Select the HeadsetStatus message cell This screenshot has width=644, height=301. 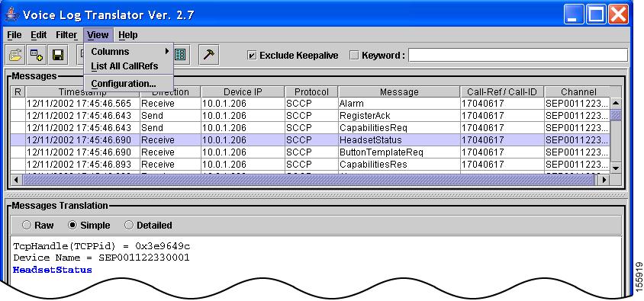click(398, 140)
